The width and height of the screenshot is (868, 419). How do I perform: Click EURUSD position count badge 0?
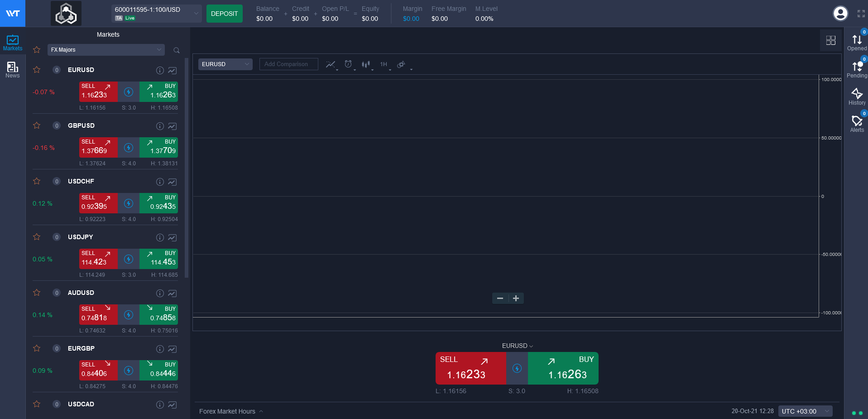pyautogui.click(x=57, y=70)
